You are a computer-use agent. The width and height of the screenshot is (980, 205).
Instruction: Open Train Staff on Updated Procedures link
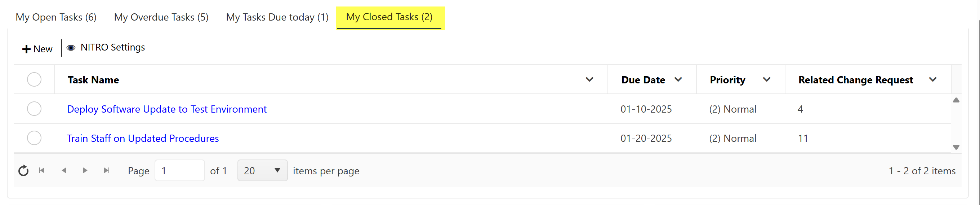(143, 138)
